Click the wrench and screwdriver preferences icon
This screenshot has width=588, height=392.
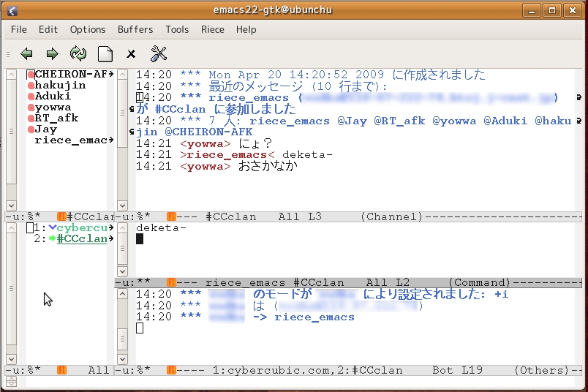coord(159,53)
